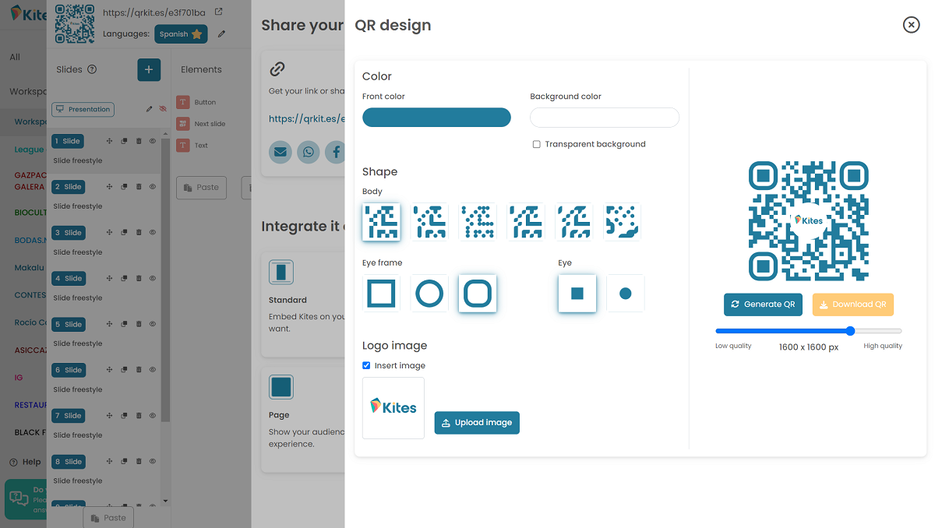935x528 pixels.
Task: Click the Kites logo image thumbnail
Action: pos(393,407)
